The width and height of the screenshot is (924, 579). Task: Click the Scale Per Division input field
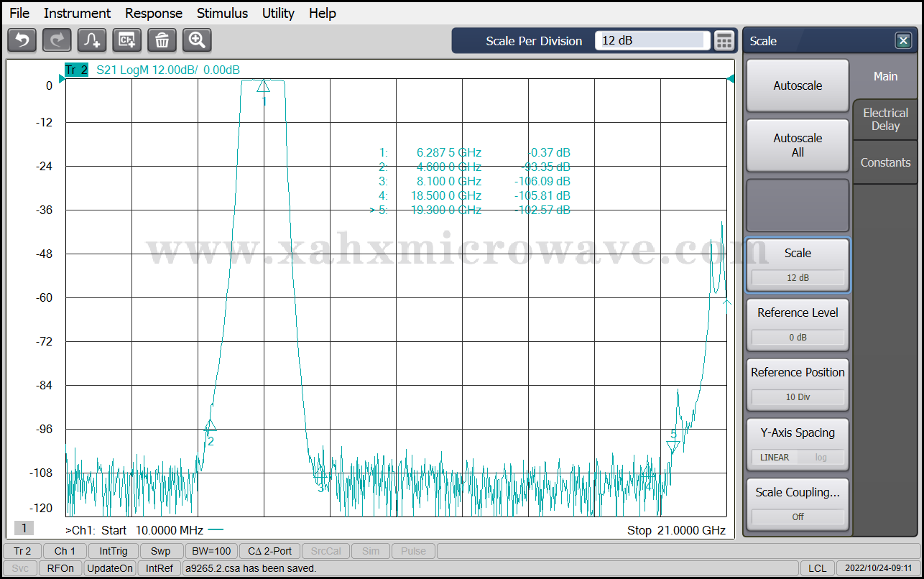(x=652, y=41)
